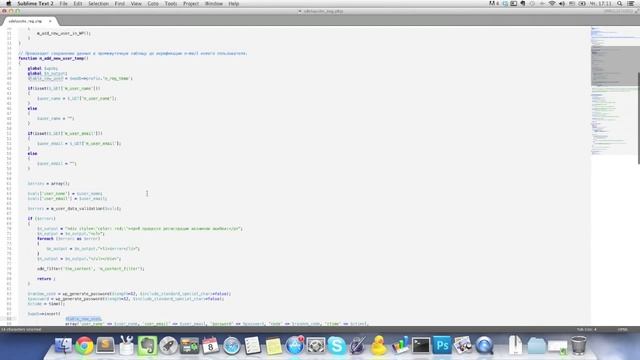Open the Goto menu

tap(153, 4)
